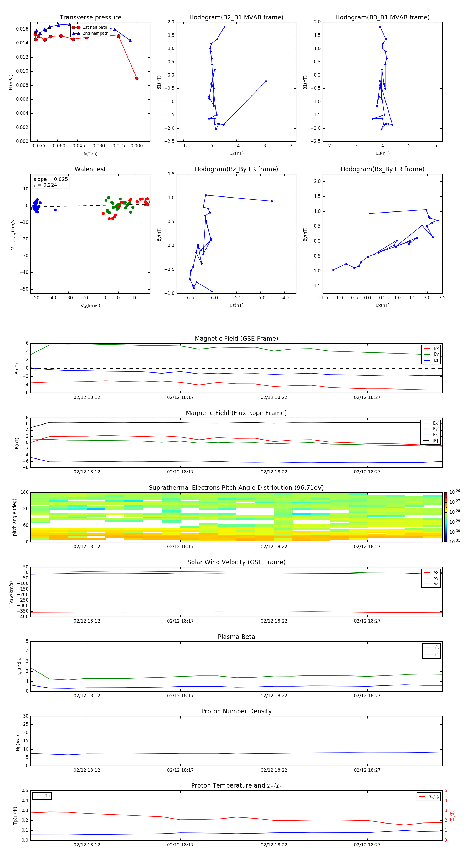This screenshot has height=868, width=473.
Task: Click the bottom 10^-31 colorbar tick label
Action: [x=455, y=542]
